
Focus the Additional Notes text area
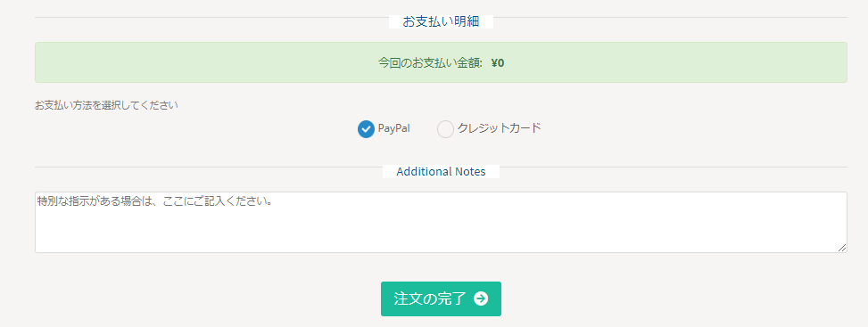(x=441, y=223)
